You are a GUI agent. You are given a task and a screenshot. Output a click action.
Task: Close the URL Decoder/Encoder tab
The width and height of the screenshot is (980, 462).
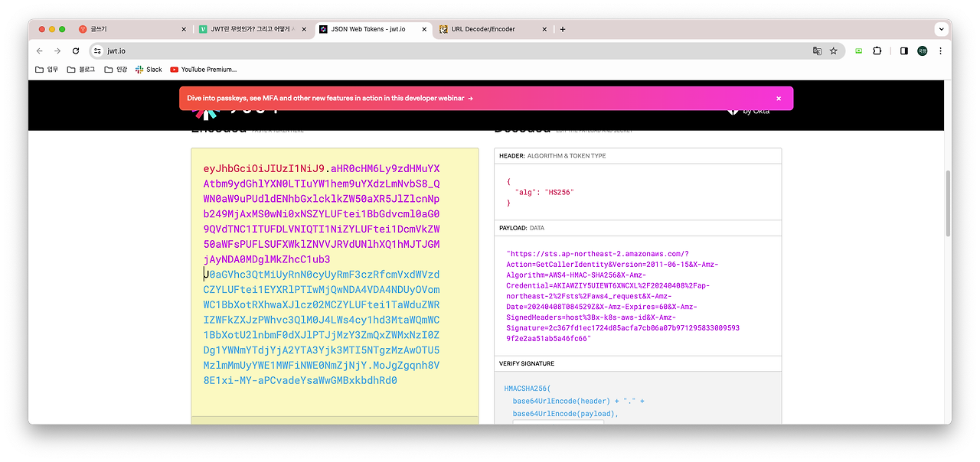(x=545, y=29)
